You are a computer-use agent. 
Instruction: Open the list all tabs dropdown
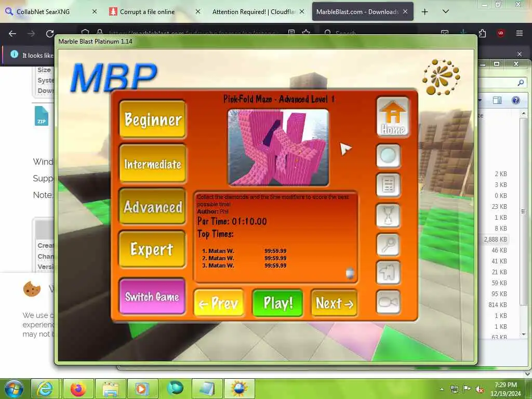(446, 11)
